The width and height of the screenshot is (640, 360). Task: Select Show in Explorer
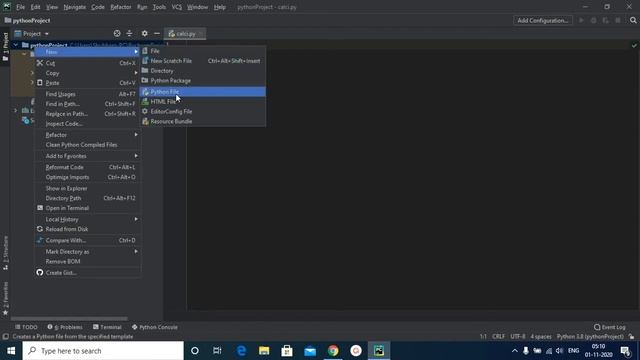(87, 189)
